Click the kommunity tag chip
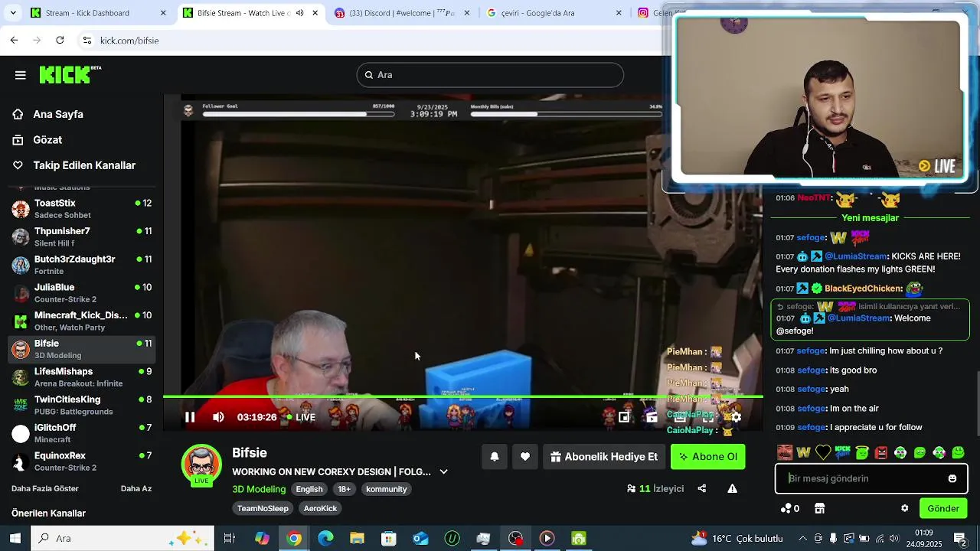The width and height of the screenshot is (980, 551). 387,489
